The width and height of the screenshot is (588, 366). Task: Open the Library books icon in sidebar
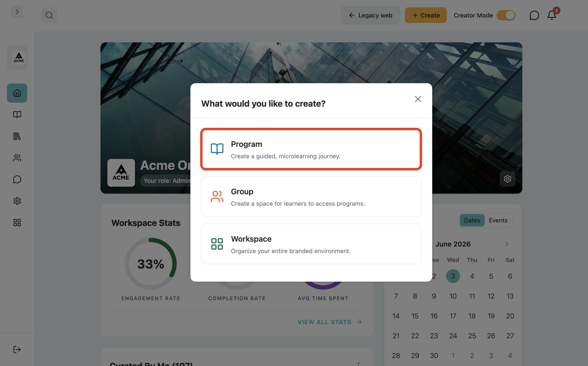pos(17,136)
